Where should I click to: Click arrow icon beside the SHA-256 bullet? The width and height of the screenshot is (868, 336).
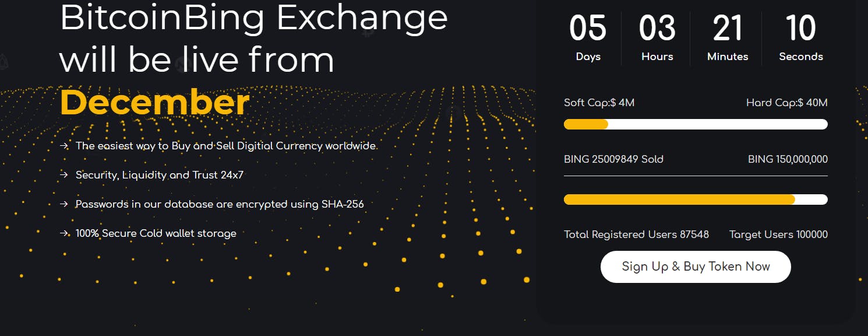pos(64,204)
